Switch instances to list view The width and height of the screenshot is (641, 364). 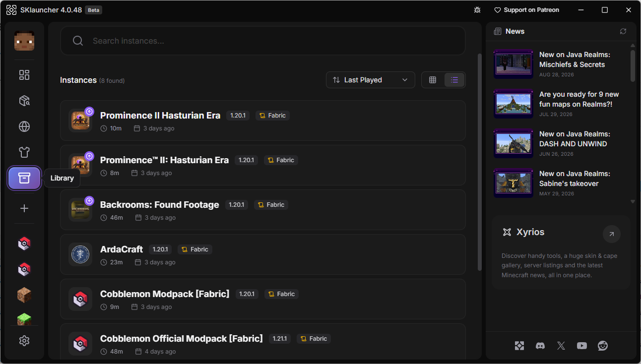[454, 80]
